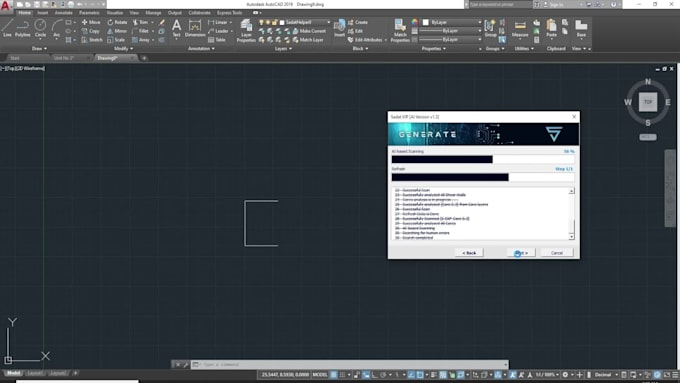The height and width of the screenshot is (383, 680).
Task: Click Create block tool
Action: pyautogui.click(x=358, y=22)
